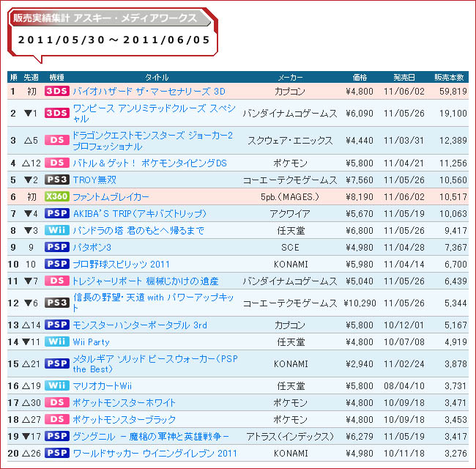The width and height of the screenshot is (476, 469).
Task: Open ドラゴンクエストモンスターズ ジョーカー2 プロフェッショナル link
Action: tap(153, 141)
